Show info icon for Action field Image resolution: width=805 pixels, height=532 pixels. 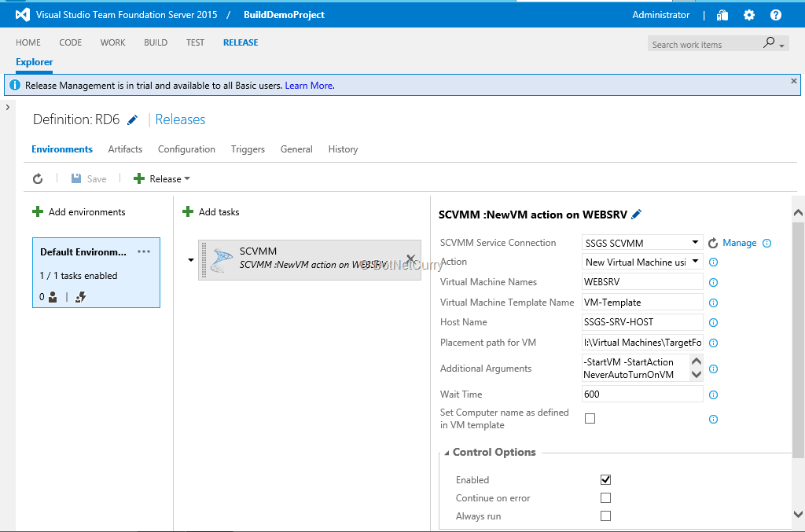click(x=713, y=262)
